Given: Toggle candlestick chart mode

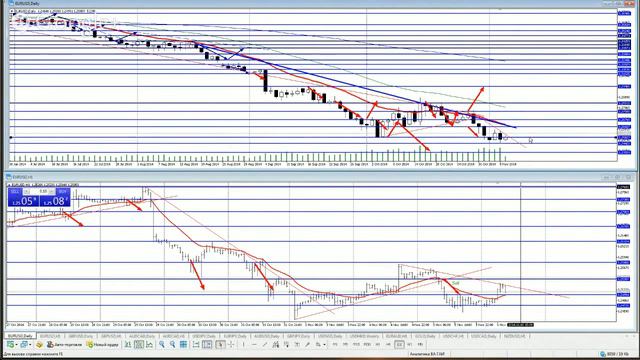Looking at the screenshot, I should pyautogui.click(x=139, y=344).
